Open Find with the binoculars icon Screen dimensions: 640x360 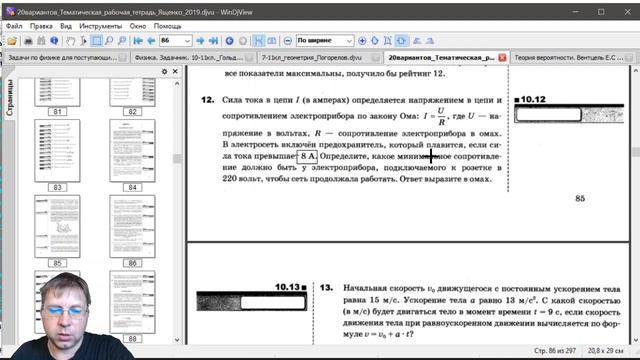41,41
